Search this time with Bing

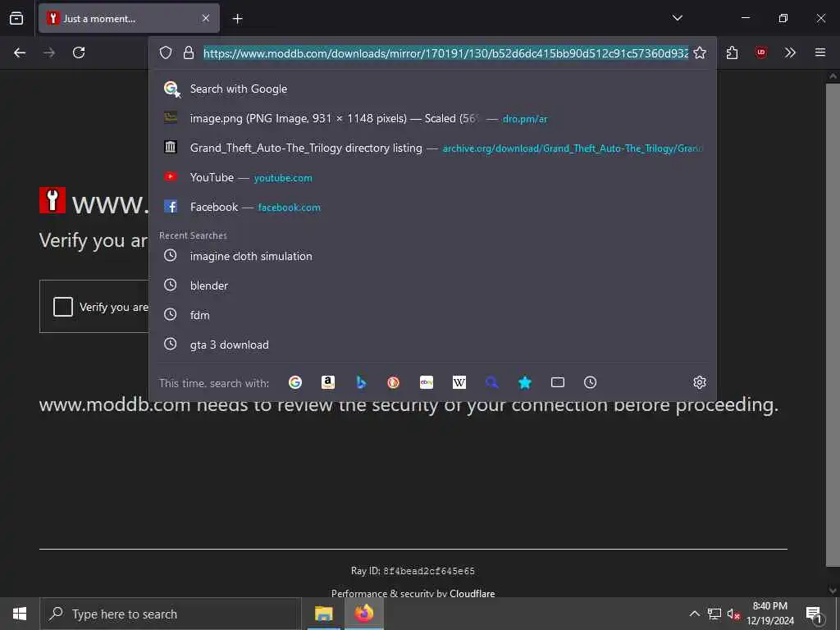coord(361,382)
